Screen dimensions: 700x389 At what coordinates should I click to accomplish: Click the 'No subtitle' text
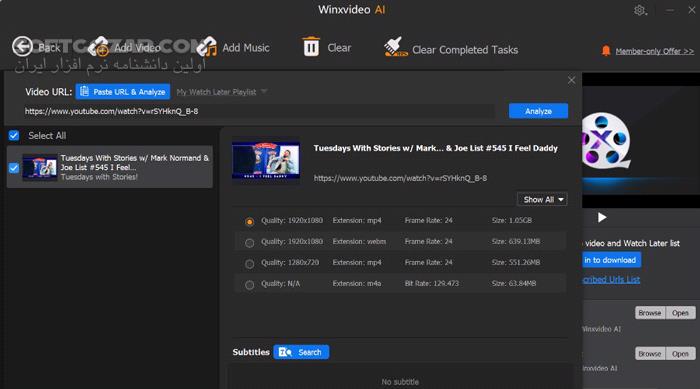pyautogui.click(x=400, y=382)
